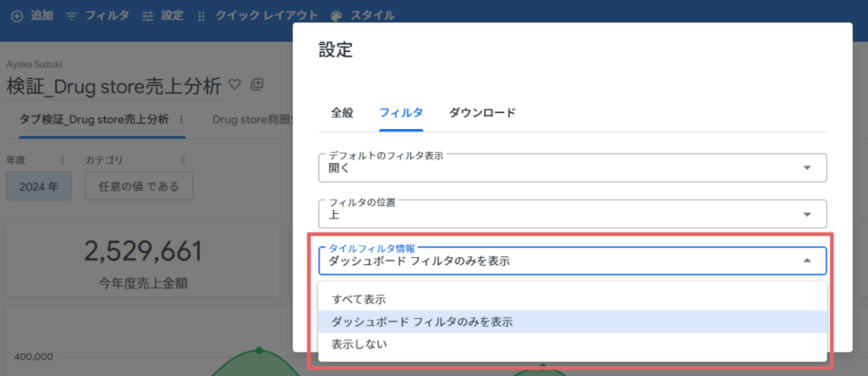The image size is (868, 376).
Task: Open the カテゴリ filter three-dot menu
Action: coord(184,160)
